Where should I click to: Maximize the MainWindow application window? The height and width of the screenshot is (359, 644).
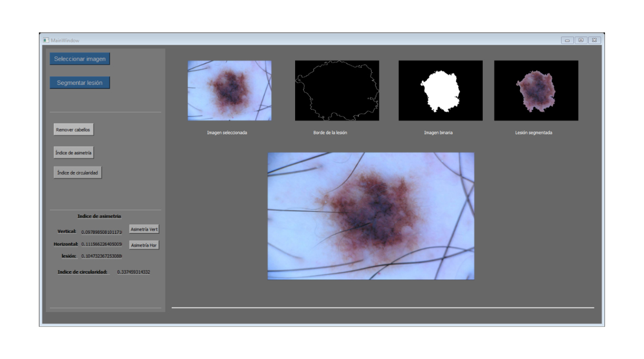(x=581, y=40)
